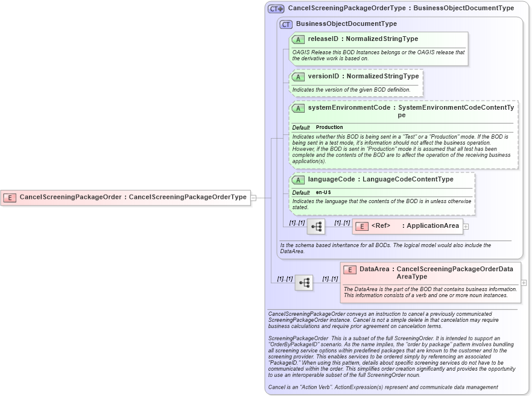
Task: Select the attribute icon next to versionID
Action: [298, 77]
